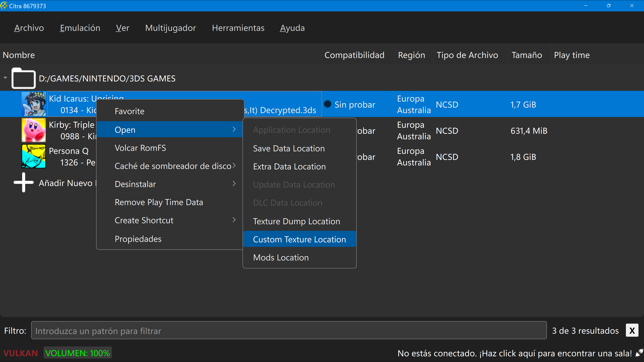Select Custom Texture Location
The image size is (644, 362).
click(299, 239)
